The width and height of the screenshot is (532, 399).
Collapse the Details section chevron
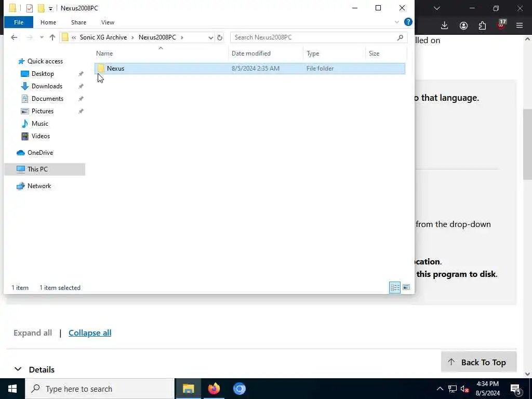coord(18,369)
